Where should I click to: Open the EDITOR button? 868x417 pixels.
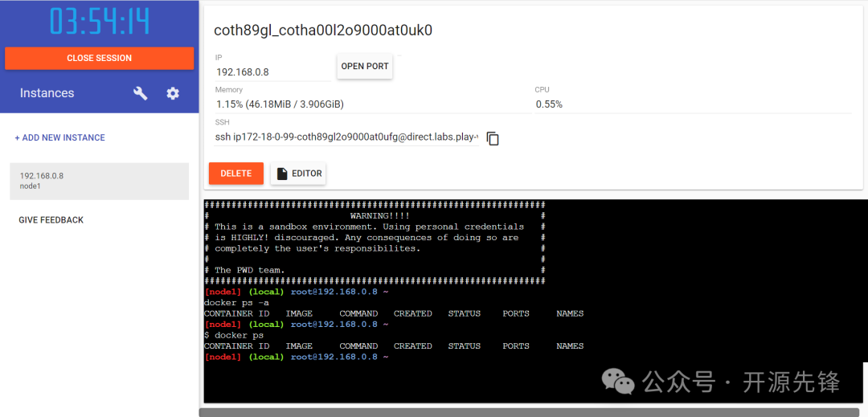pos(298,173)
